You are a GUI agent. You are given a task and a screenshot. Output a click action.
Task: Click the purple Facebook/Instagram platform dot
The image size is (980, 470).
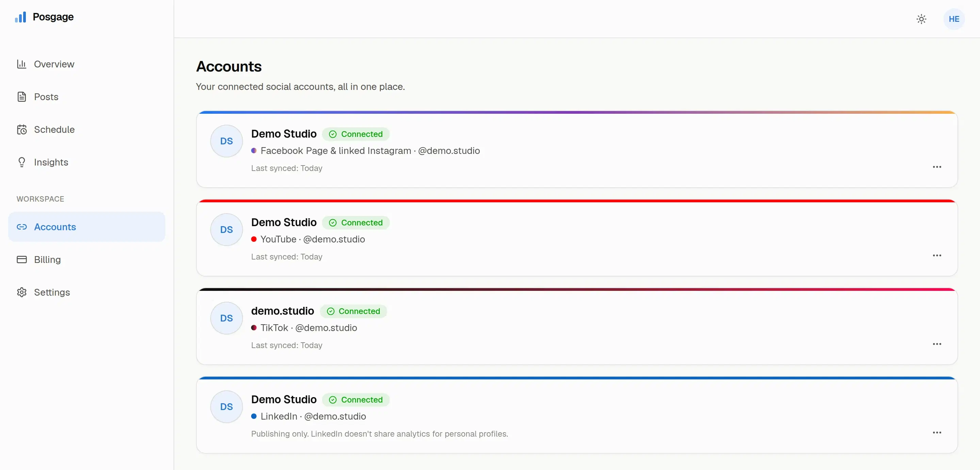tap(254, 151)
